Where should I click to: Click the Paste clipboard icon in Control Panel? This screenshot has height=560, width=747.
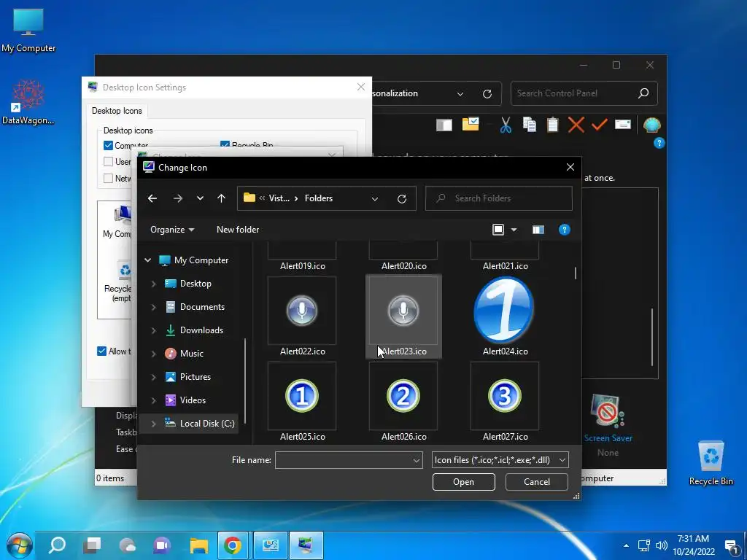553,125
